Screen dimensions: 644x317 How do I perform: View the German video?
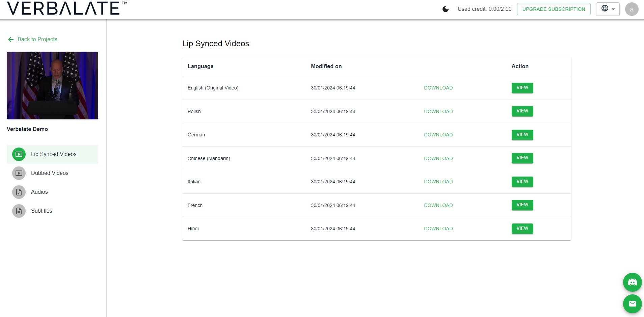522,135
